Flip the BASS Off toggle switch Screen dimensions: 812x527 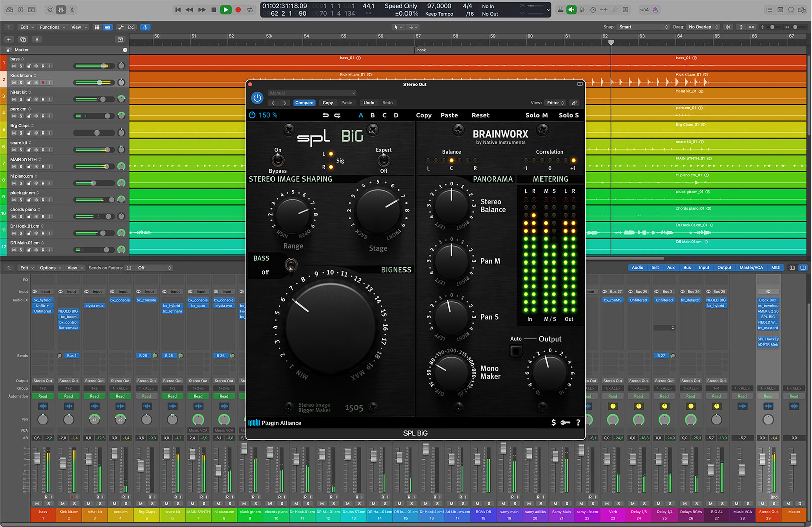tap(291, 265)
